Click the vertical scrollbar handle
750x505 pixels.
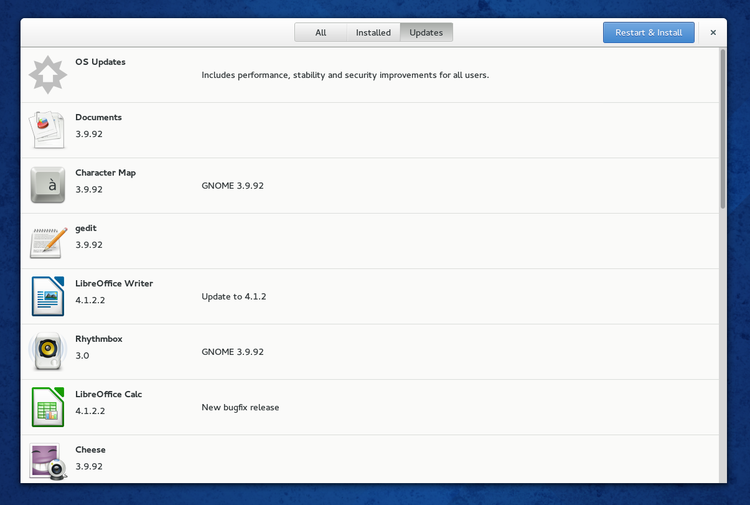click(722, 128)
